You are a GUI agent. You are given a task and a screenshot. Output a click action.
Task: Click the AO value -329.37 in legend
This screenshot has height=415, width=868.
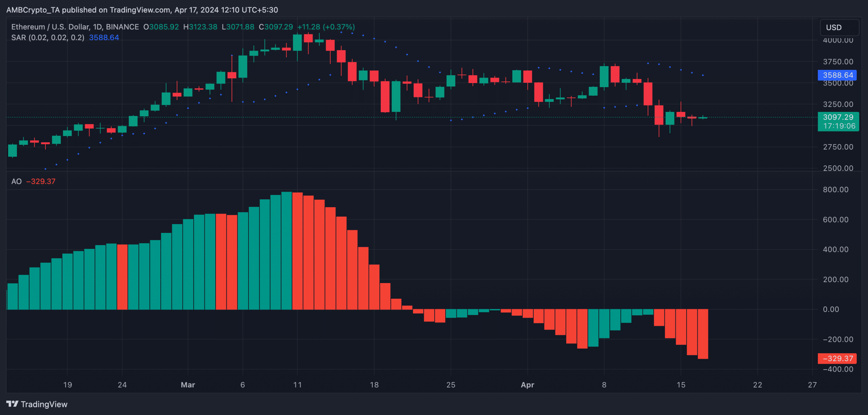(x=41, y=181)
